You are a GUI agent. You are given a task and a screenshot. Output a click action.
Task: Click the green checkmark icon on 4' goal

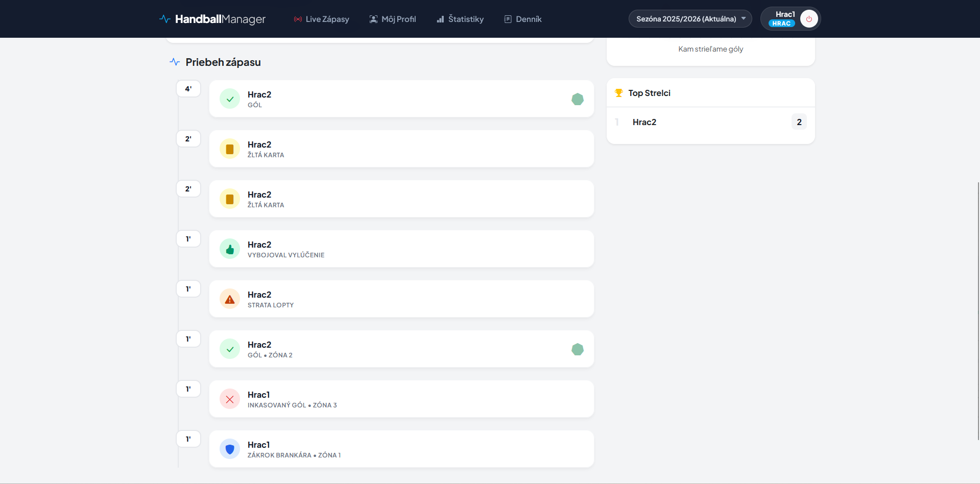pos(230,99)
